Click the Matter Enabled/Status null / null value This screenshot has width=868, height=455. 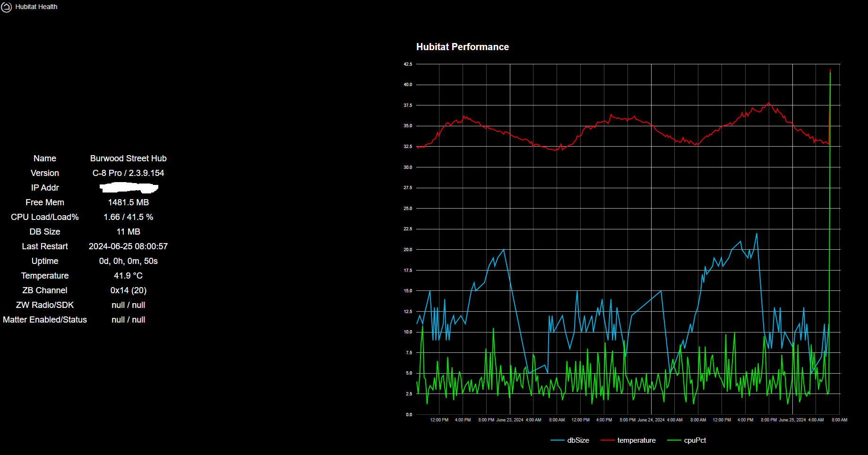coord(129,320)
